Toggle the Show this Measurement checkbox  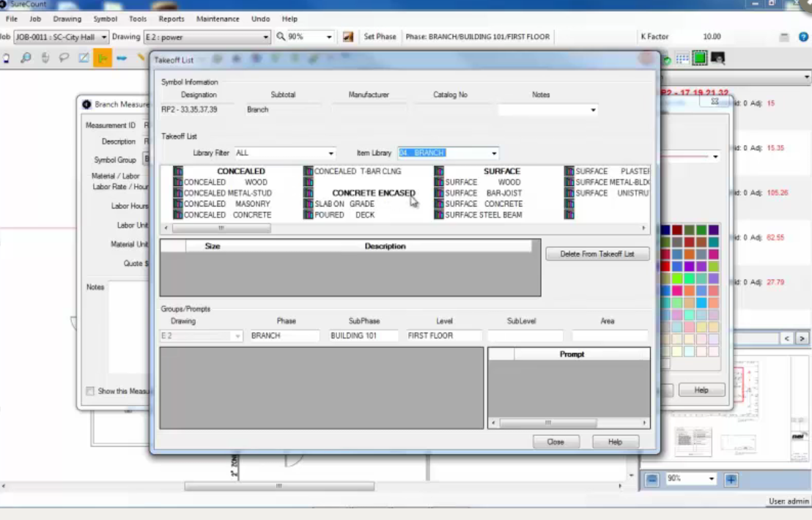pos(90,391)
